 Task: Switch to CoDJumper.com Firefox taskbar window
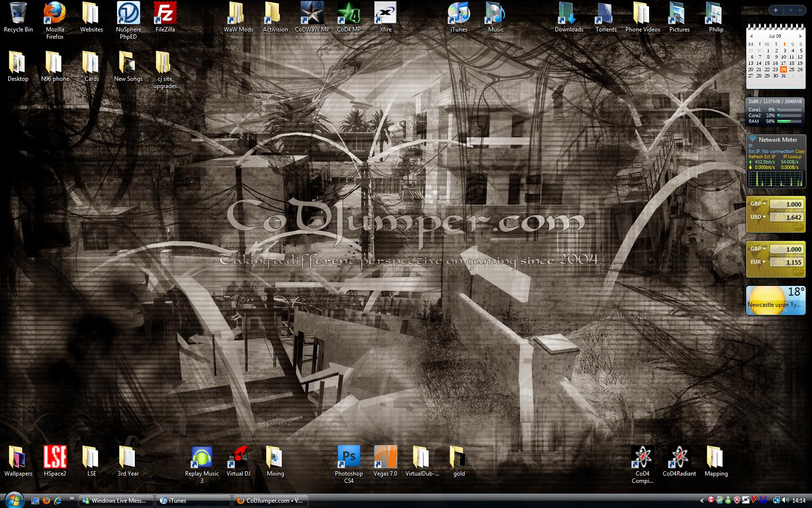point(271,501)
